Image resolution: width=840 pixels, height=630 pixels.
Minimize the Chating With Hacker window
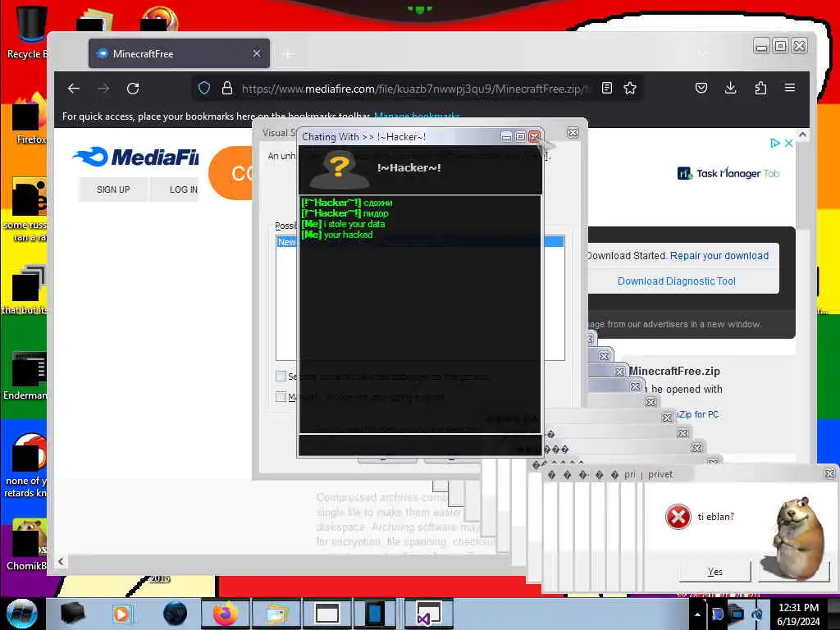tap(506, 137)
